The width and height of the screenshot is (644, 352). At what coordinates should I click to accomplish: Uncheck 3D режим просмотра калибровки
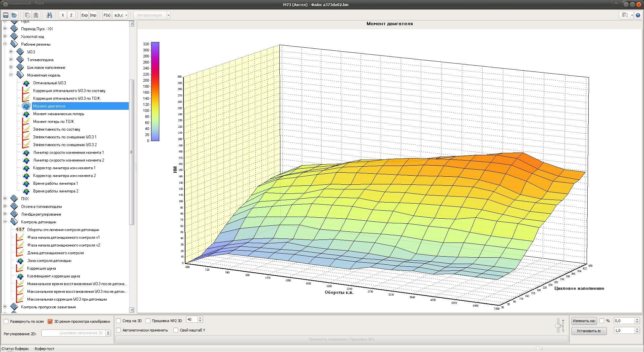(50, 321)
